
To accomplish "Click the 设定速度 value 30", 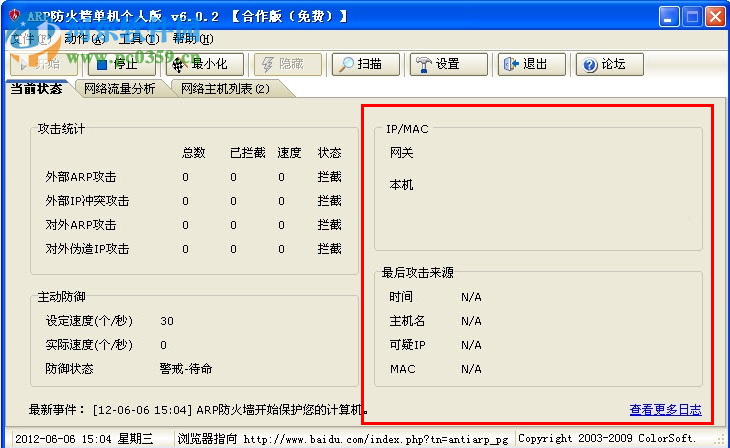I will (167, 321).
